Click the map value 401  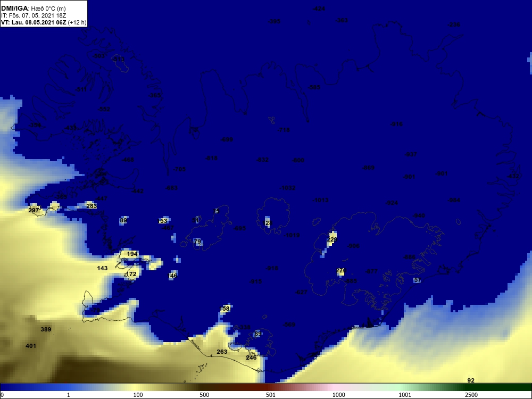31,346
